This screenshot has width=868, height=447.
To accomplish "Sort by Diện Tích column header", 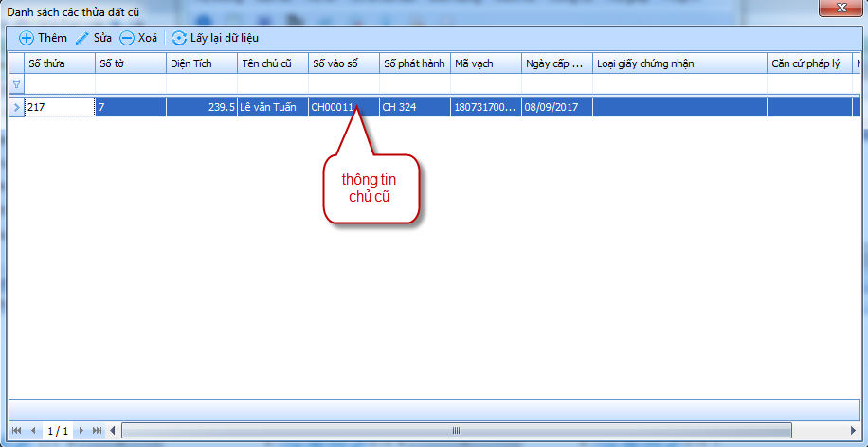I will click(201, 63).
